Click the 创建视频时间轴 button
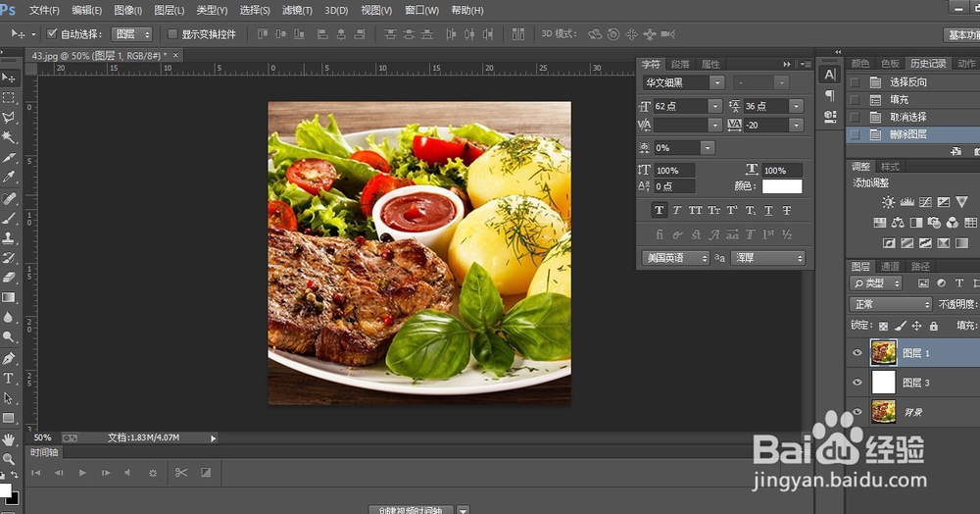The image size is (980, 514). 411,510
